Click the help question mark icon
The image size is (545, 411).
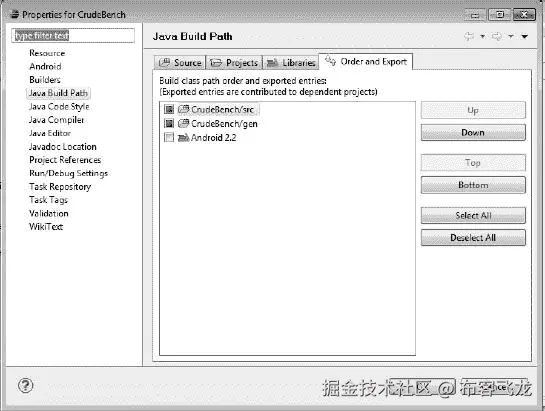click(25, 386)
